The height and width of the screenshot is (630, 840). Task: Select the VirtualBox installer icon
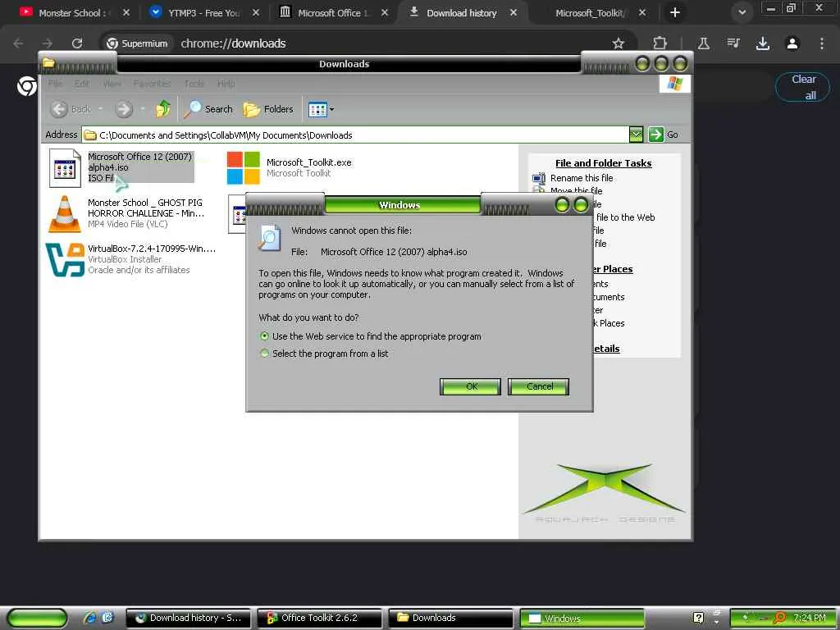(x=65, y=260)
